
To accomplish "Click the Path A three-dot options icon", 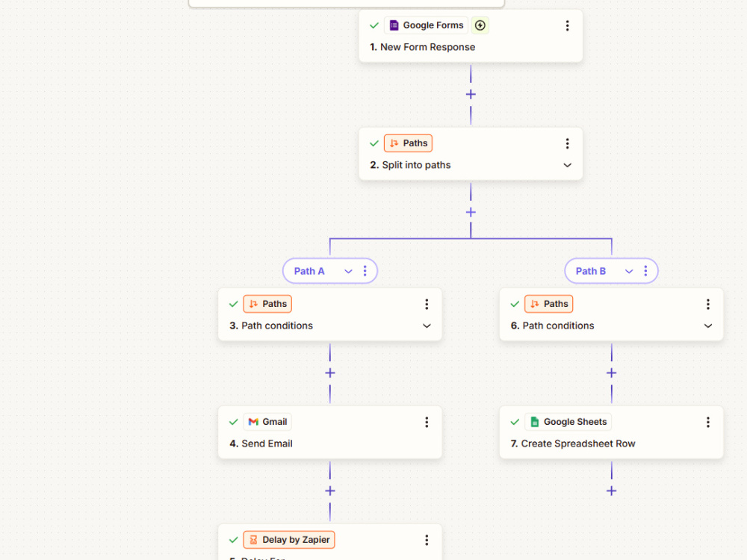I will pos(365,271).
